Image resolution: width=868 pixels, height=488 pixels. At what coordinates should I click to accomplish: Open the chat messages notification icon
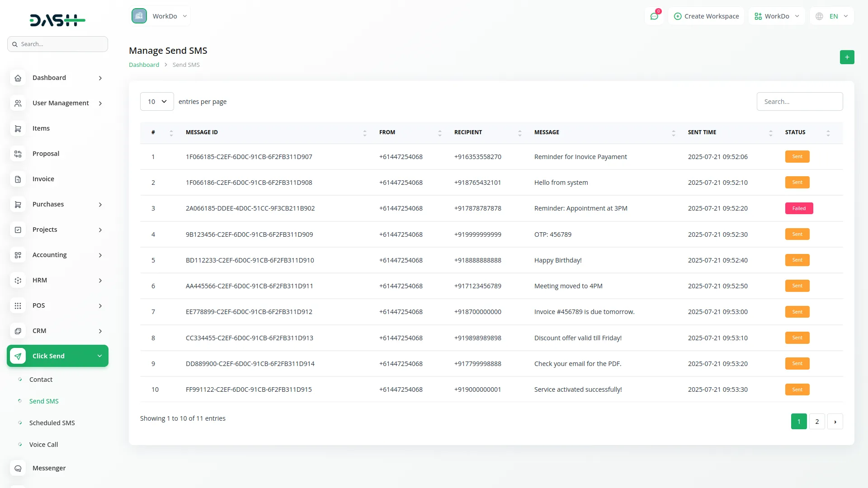coord(654,16)
